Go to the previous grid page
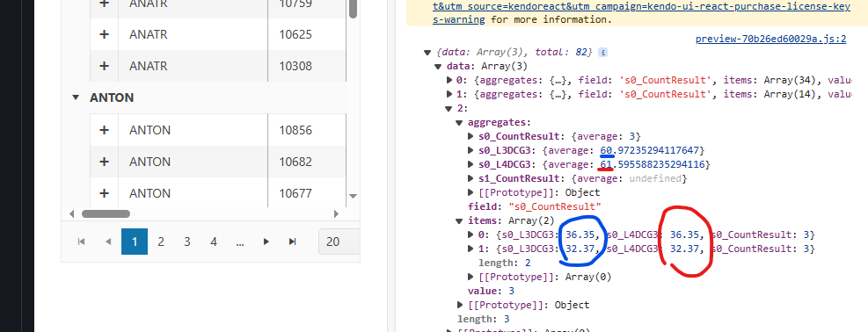Viewport: 868px width, 332px height. pos(108,242)
